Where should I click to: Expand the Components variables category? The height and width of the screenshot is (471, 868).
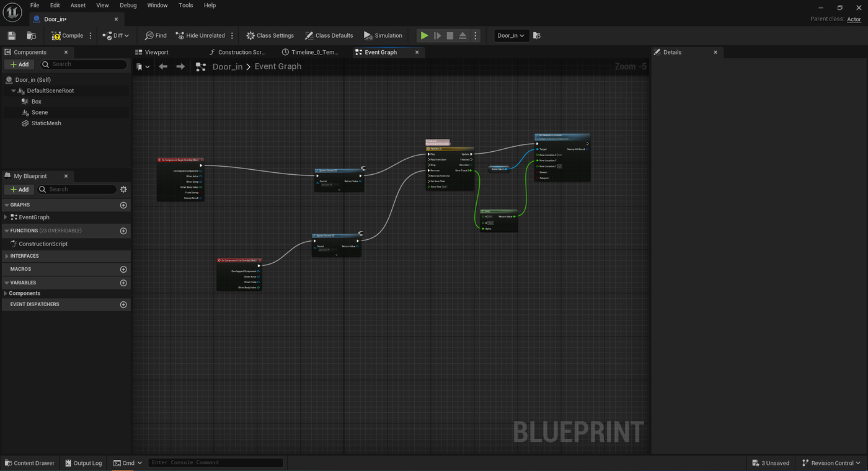pos(6,293)
